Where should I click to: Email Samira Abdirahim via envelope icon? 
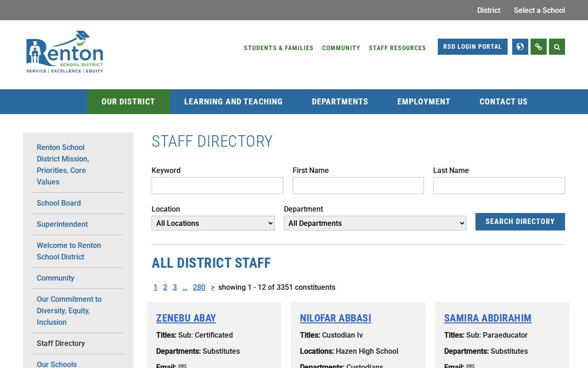click(x=470, y=366)
